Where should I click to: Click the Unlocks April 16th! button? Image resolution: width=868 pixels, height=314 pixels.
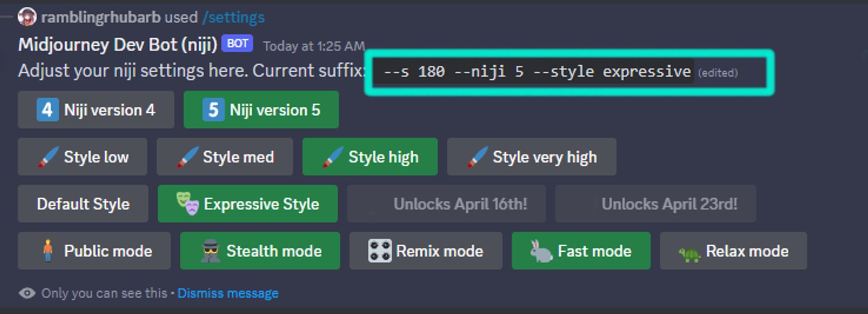[446, 204]
